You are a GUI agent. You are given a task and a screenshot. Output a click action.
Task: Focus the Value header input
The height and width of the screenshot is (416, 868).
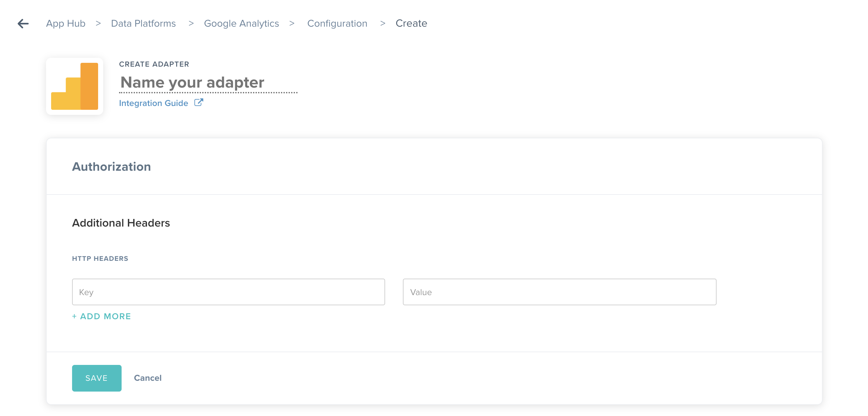click(x=560, y=292)
